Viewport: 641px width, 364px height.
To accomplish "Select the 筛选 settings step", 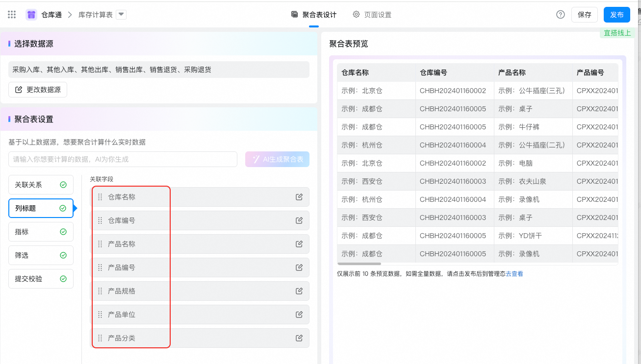I will coord(41,255).
